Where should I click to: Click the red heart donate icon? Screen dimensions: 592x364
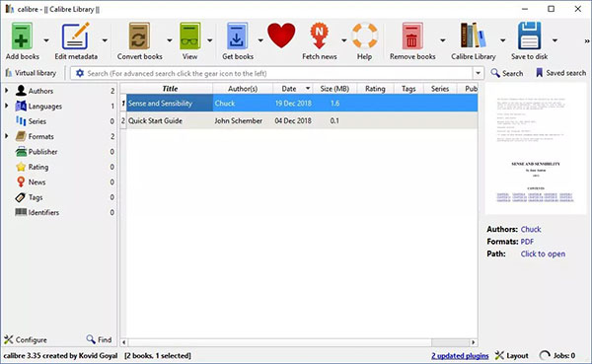[x=281, y=36]
